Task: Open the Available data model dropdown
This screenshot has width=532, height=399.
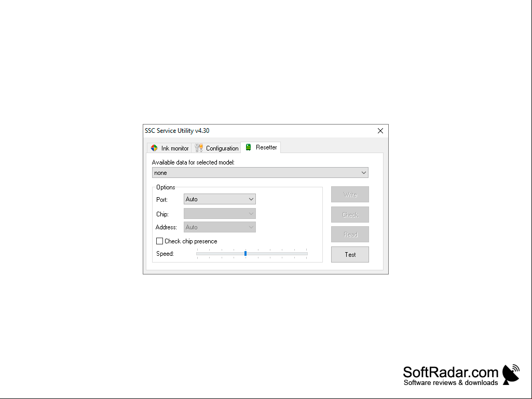Action: [x=260, y=173]
